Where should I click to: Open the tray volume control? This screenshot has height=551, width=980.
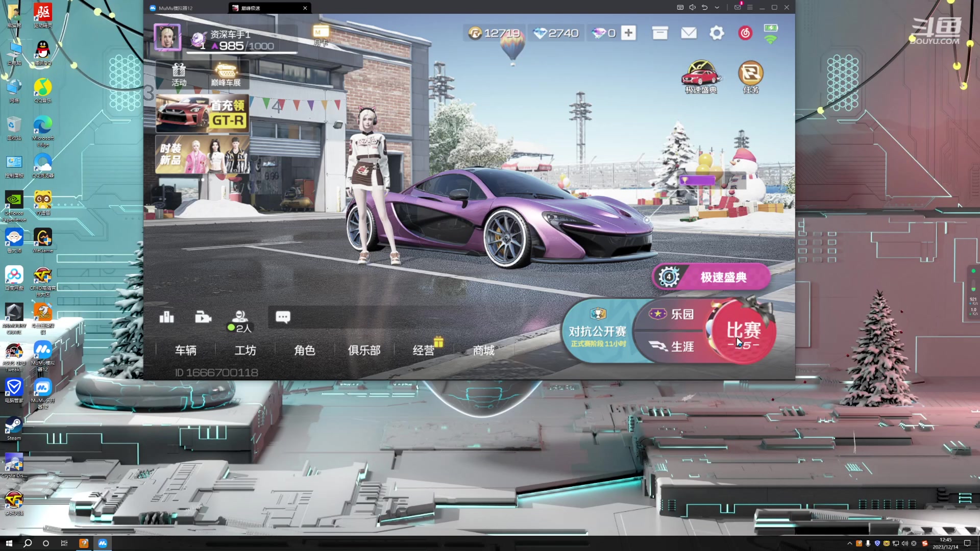point(905,543)
